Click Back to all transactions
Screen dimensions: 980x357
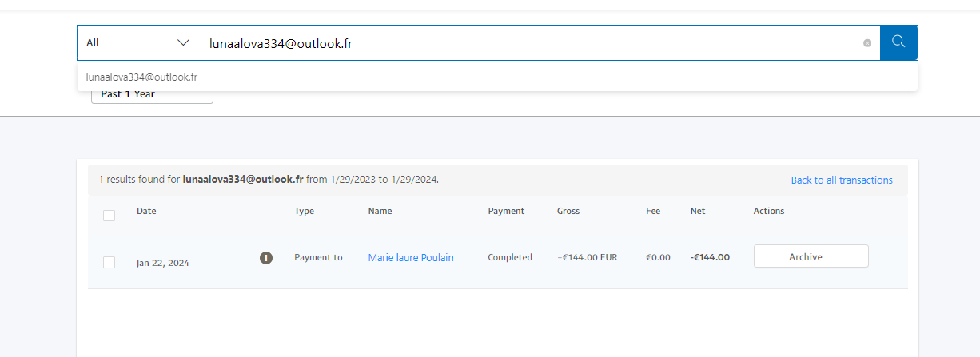841,180
